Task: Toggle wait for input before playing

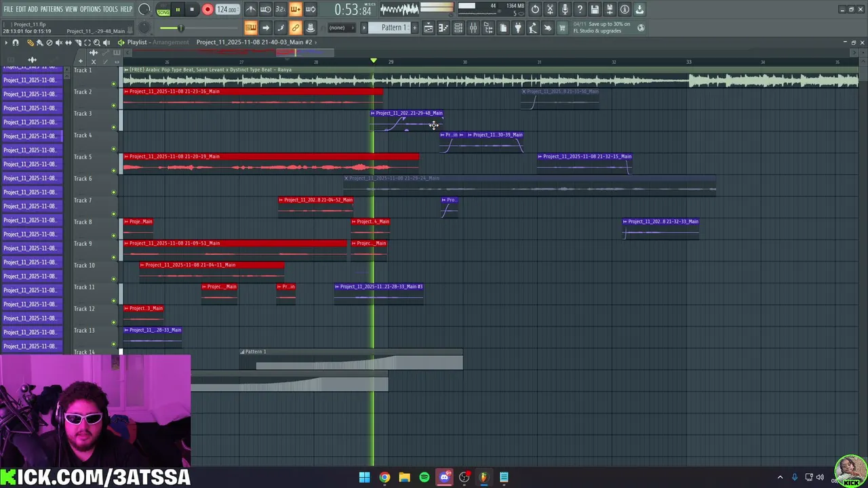Action: pyautogui.click(x=266, y=9)
